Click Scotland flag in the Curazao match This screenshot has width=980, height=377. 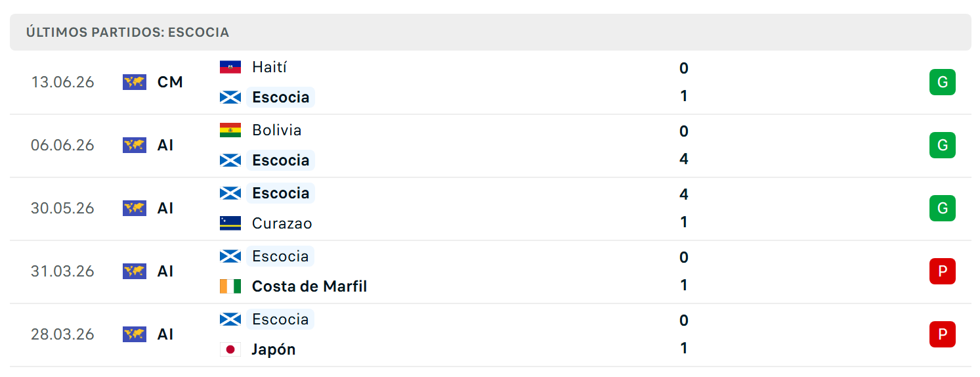point(230,193)
